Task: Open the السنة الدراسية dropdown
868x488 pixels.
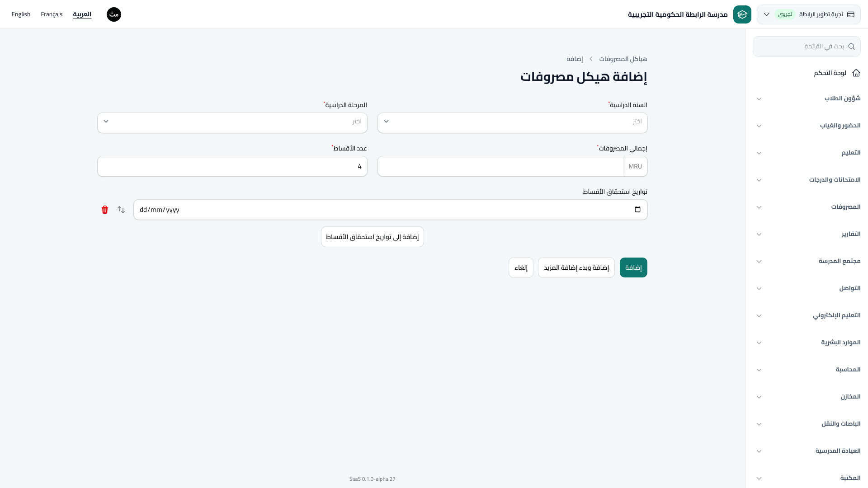Action: pos(512,123)
